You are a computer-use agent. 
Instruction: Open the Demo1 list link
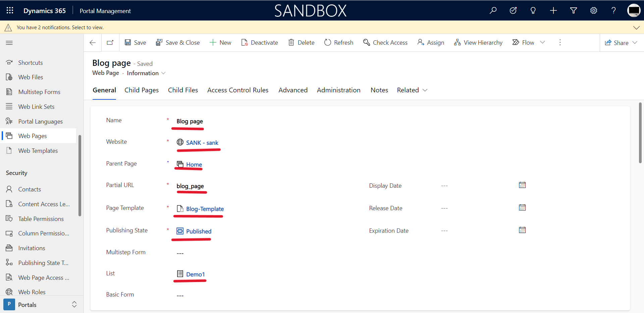point(195,274)
